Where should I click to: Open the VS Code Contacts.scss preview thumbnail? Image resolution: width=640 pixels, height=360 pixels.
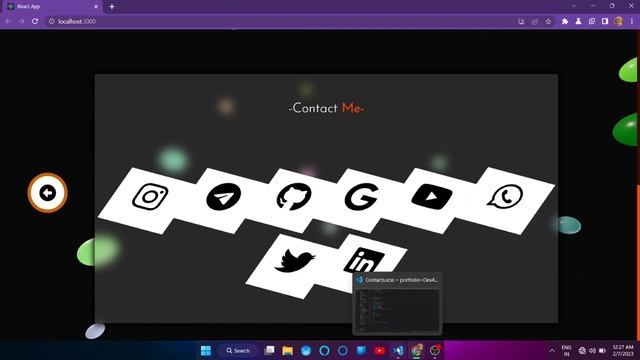click(398, 304)
